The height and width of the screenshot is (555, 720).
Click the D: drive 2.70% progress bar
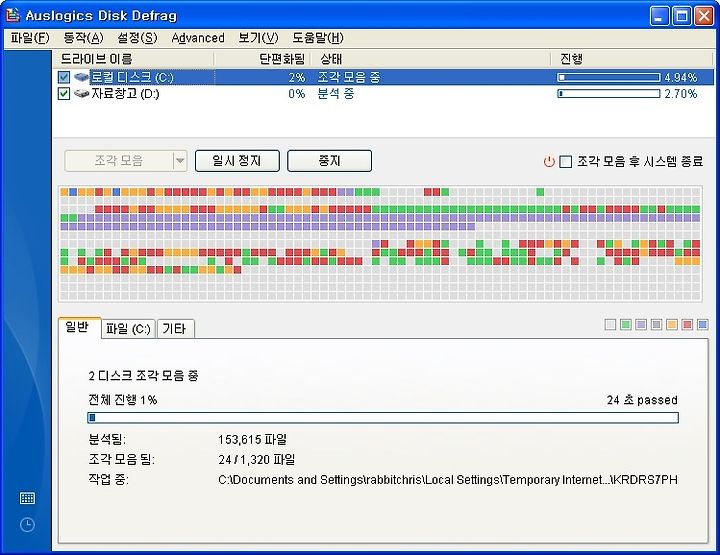pos(609,94)
